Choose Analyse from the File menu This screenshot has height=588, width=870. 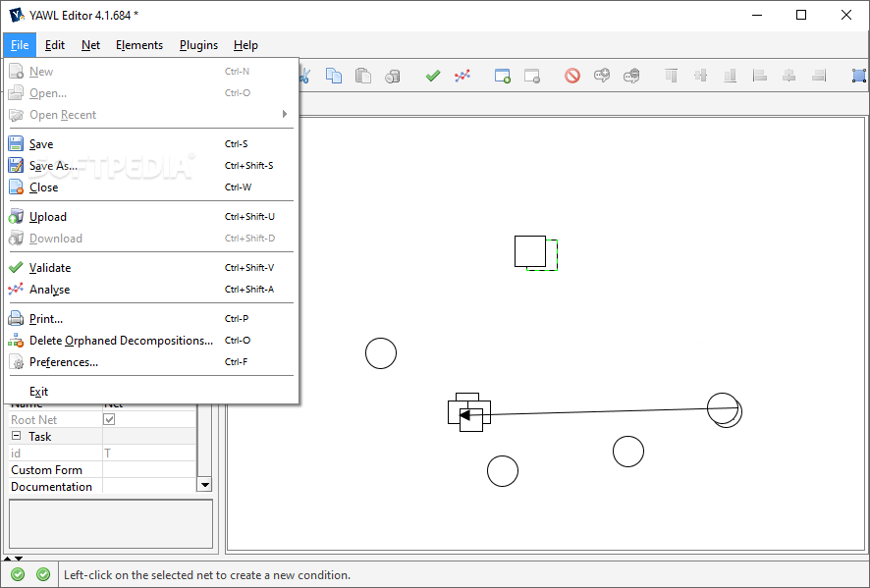click(x=151, y=290)
